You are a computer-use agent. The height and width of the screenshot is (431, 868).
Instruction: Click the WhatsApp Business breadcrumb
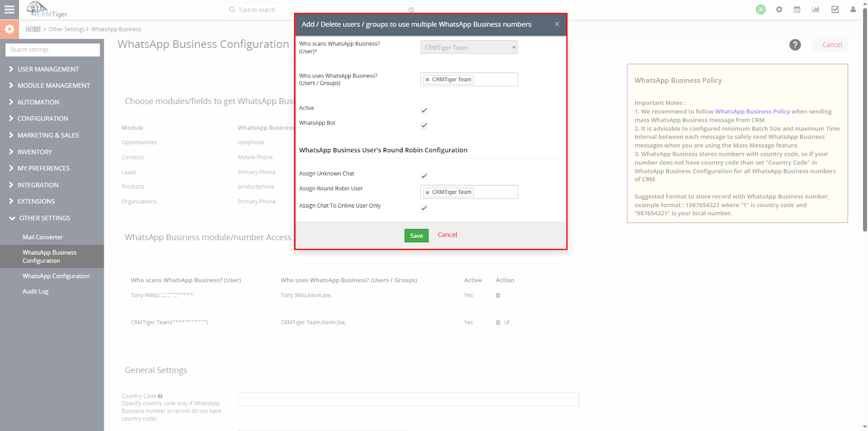(x=116, y=29)
